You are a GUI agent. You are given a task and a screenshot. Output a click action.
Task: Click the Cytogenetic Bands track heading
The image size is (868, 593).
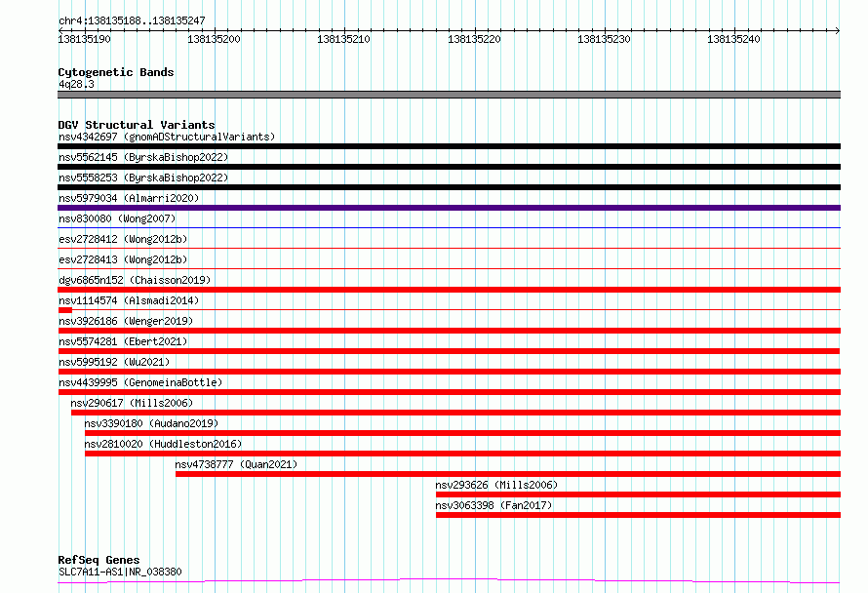(116, 72)
